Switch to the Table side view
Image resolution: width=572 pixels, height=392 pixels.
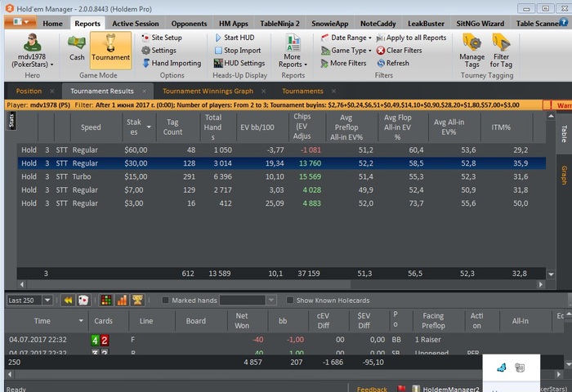click(564, 133)
